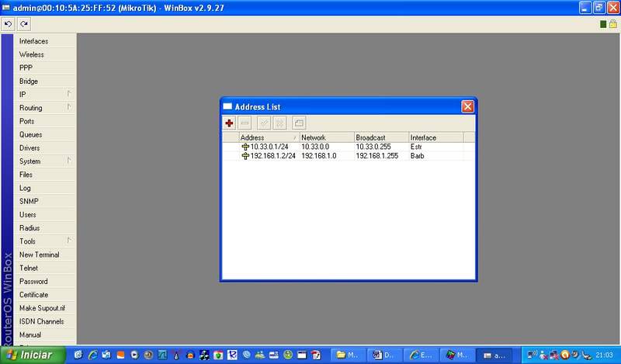Viewport: 621px width, 364px height.
Task: Click the Disable cross button in Address List
Action: (279, 123)
